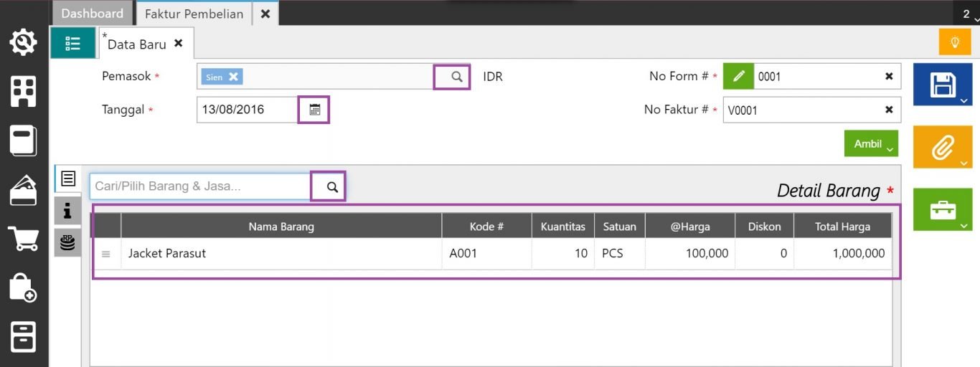Viewport: 980px width, 367px height.
Task: Expand the top-right window count dropdown
Action: coord(970,14)
